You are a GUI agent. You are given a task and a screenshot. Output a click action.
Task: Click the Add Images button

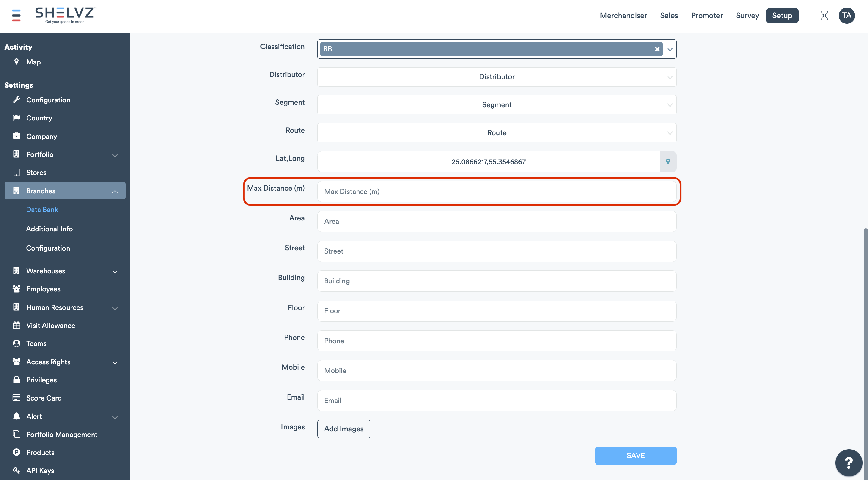click(343, 429)
